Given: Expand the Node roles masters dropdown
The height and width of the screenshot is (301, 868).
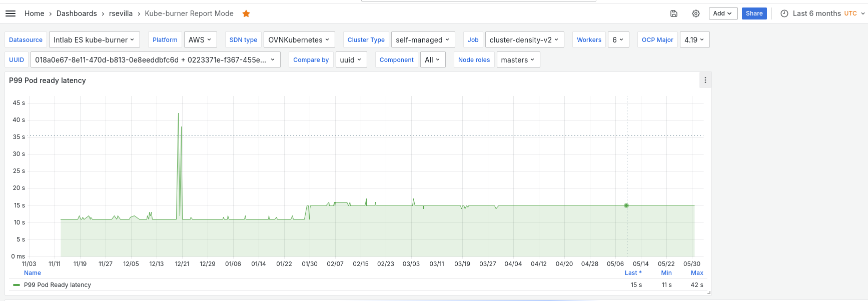Looking at the screenshot, I should pyautogui.click(x=518, y=60).
